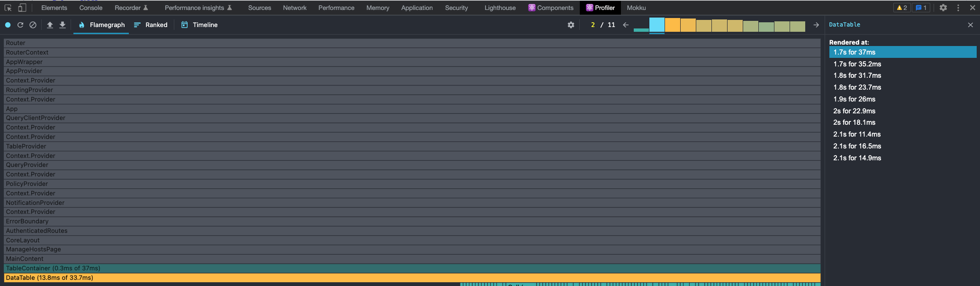
Task: Select render '1.7s for 37ms'
Action: [903, 52]
